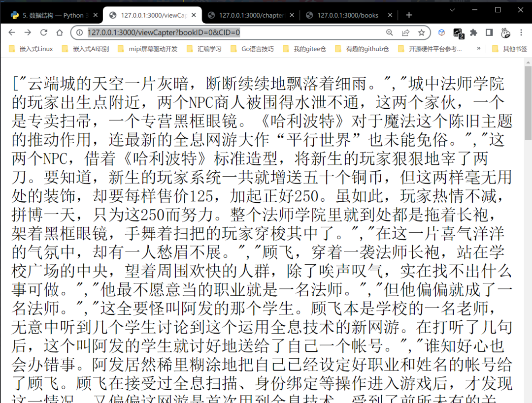Select the 127.0.0.1:3000/viewCapter tab
This screenshot has width=532, height=403.
(152, 15)
